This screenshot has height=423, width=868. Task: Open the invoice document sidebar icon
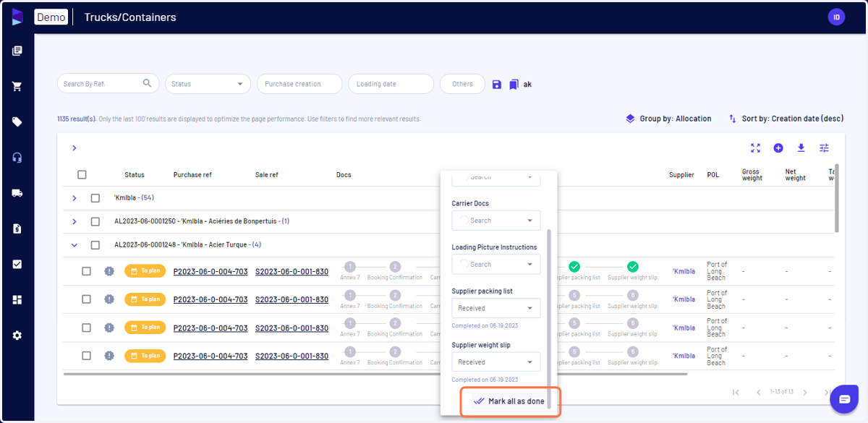[x=17, y=228]
